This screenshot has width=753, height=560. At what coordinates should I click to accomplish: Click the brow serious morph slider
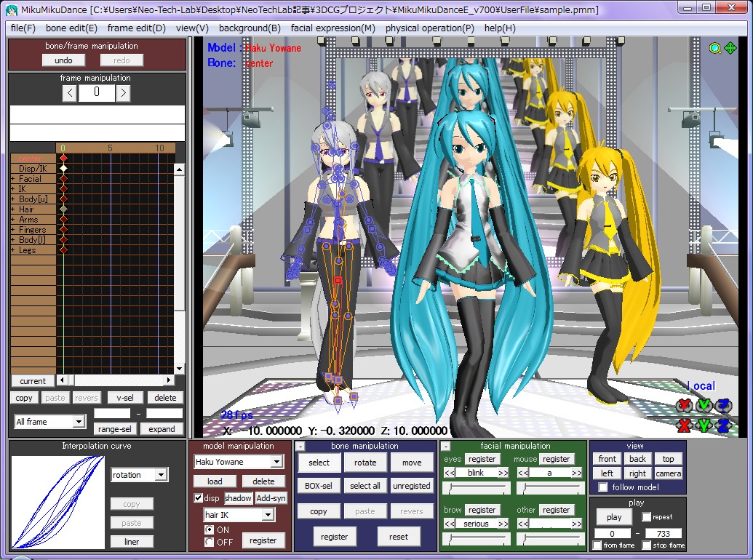pyautogui.click(x=477, y=540)
